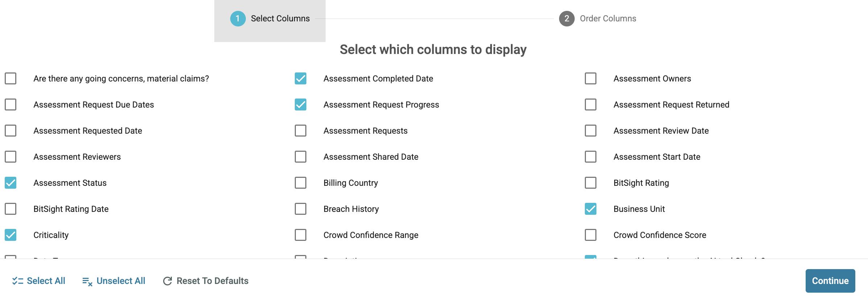Click the Unselect All list icon
Image resolution: width=868 pixels, height=297 pixels.
[87, 281]
